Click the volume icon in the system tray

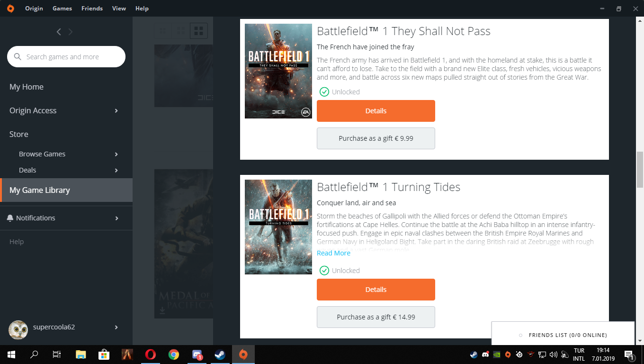point(554,354)
